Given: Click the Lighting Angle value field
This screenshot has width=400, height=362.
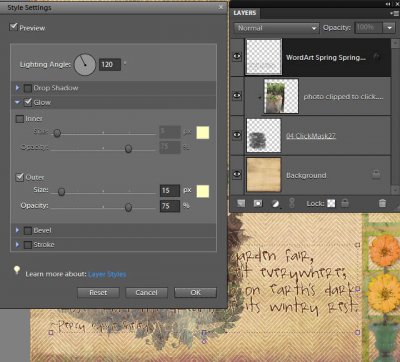Looking at the screenshot, I should 110,65.
